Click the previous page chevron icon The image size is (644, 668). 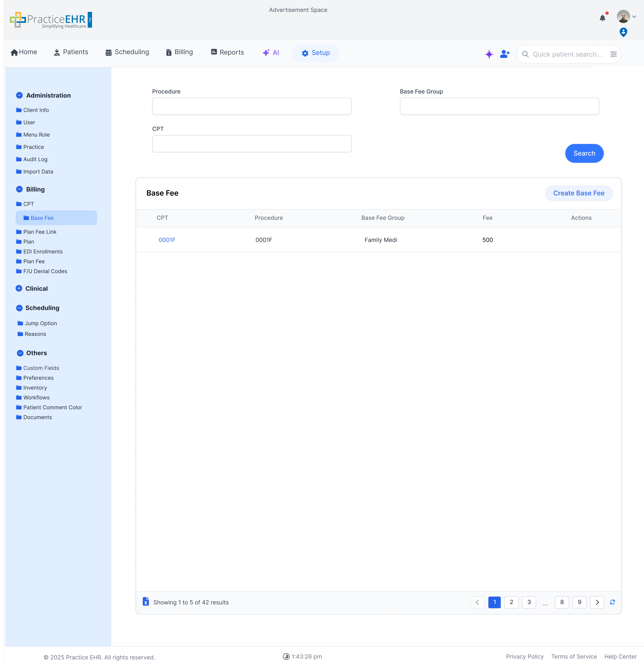coord(477,602)
